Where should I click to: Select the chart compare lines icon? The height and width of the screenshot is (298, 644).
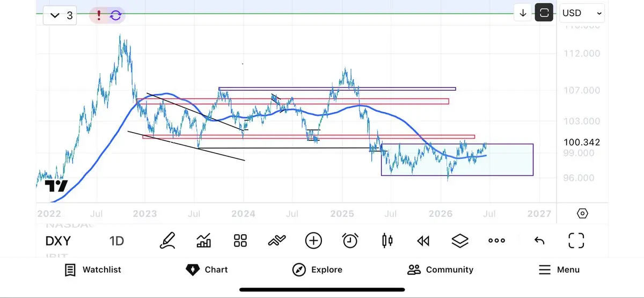[x=276, y=241]
